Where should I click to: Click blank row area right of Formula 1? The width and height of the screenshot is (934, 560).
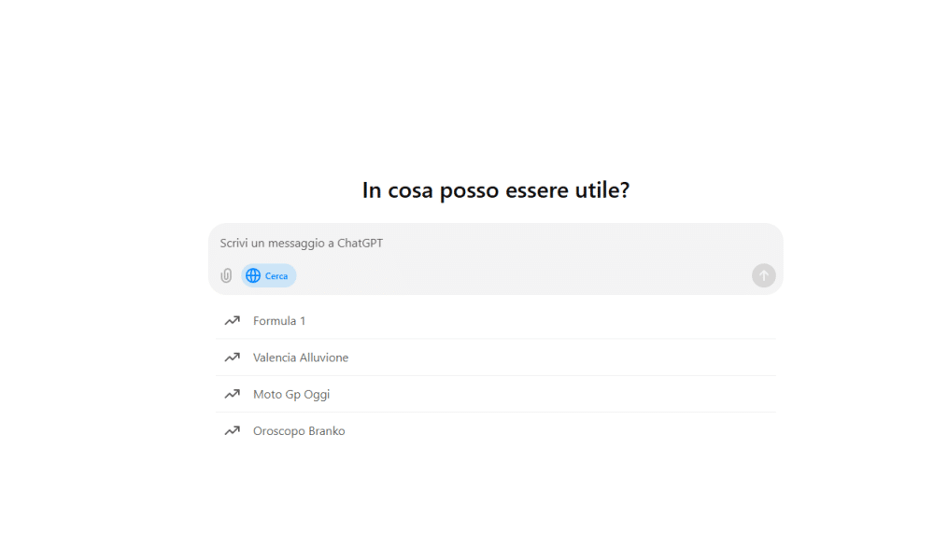(536, 321)
